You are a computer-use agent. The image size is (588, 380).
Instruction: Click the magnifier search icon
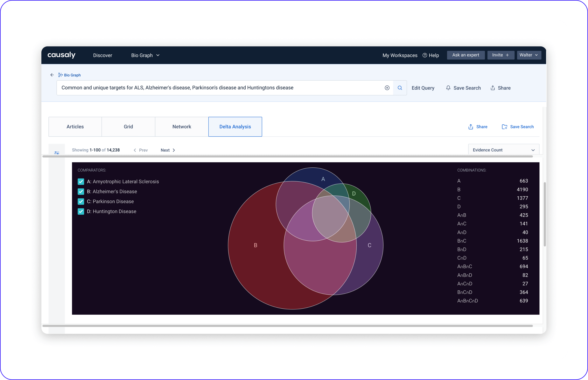click(x=400, y=88)
